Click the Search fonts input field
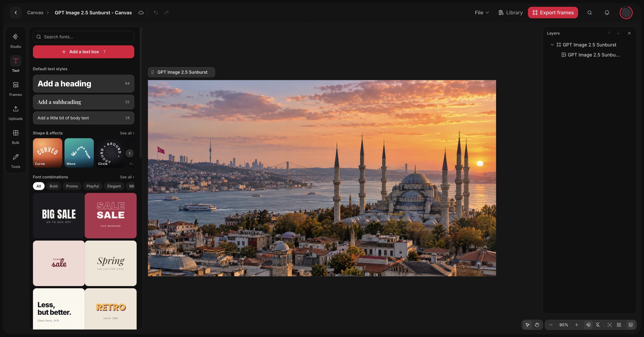The height and width of the screenshot is (337, 644). click(x=83, y=37)
